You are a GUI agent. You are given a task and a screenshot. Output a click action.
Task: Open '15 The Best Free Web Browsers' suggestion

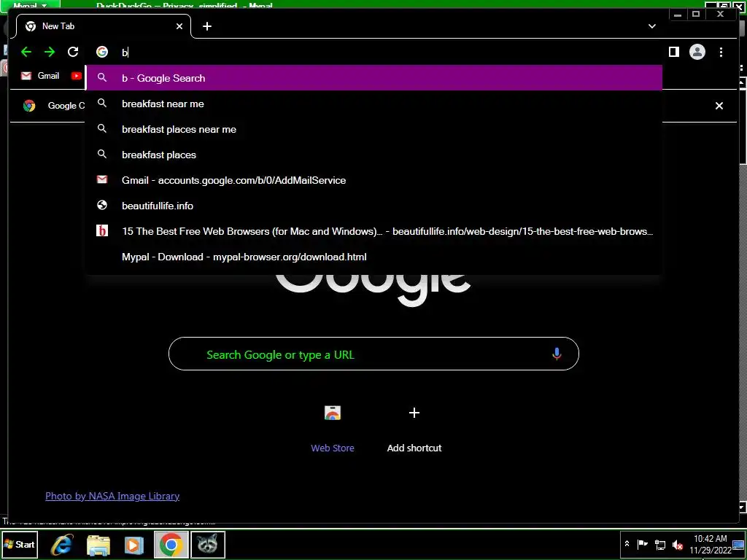pyautogui.click(x=374, y=231)
